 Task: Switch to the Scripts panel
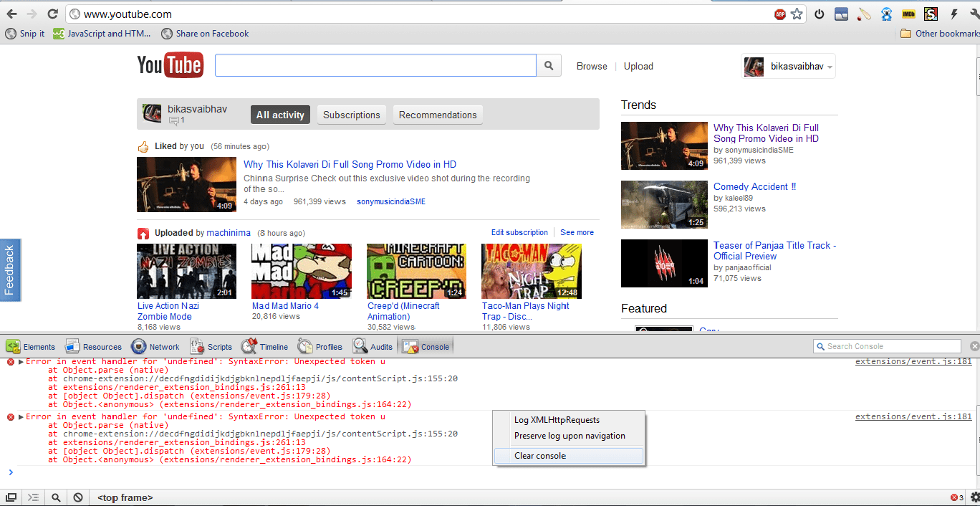[211, 346]
